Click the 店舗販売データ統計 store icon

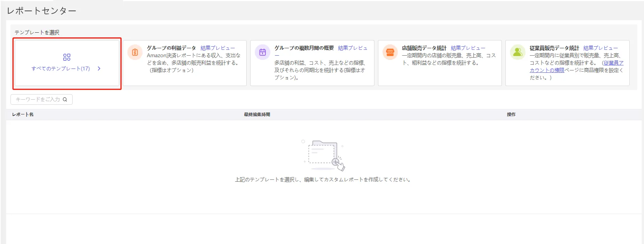coord(390,52)
